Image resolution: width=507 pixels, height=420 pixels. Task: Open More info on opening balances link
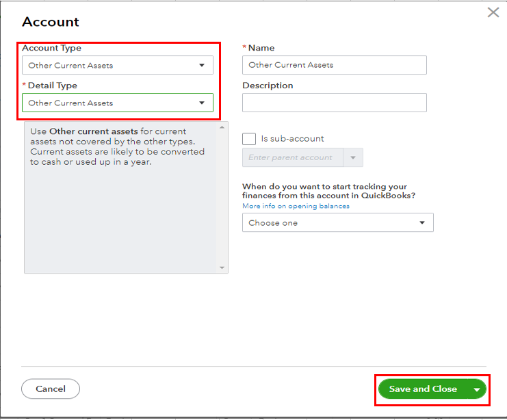[296, 206]
